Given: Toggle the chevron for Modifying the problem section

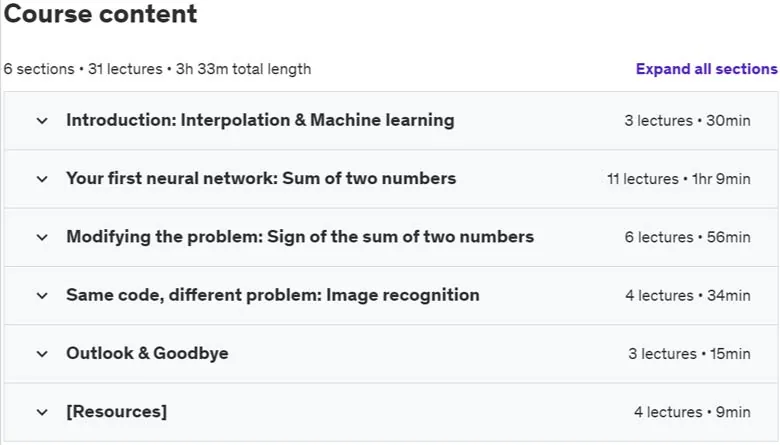Looking at the screenshot, I should (x=42, y=237).
